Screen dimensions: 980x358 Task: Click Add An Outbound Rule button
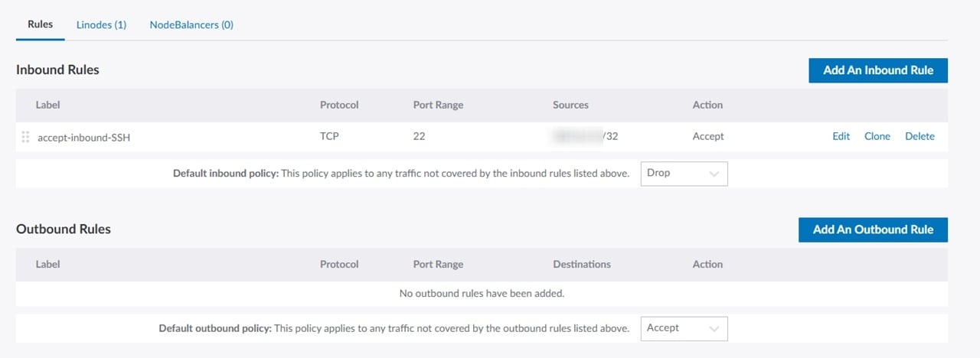click(872, 229)
